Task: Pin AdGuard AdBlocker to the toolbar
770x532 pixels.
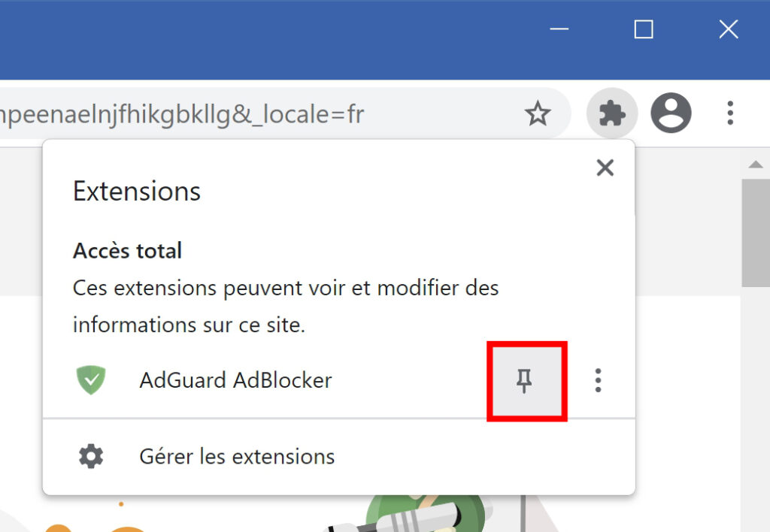Action: (x=524, y=381)
